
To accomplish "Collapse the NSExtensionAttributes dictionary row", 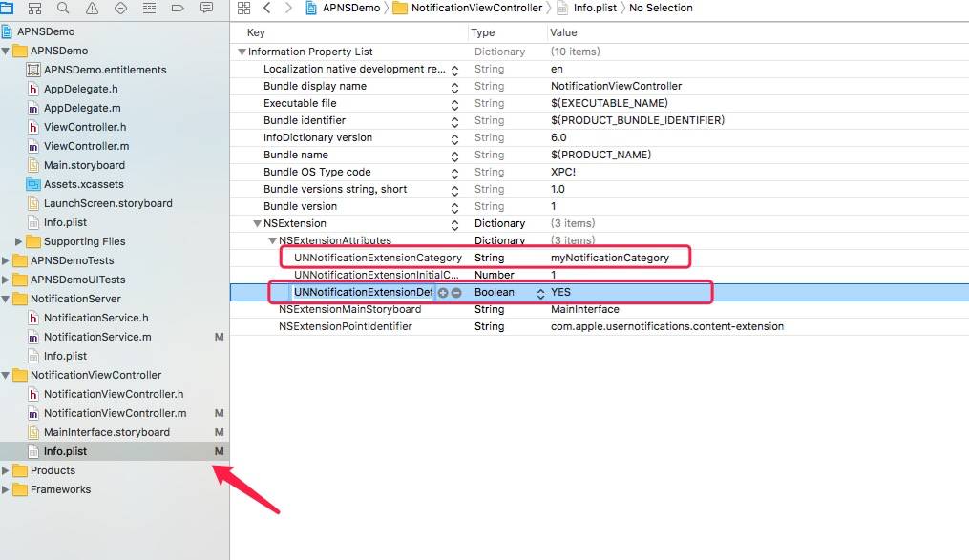I will pos(272,240).
